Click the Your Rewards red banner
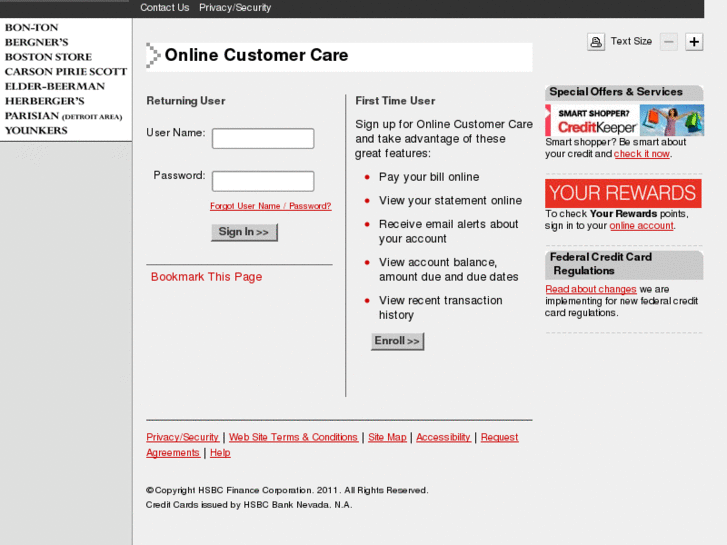 (x=623, y=193)
